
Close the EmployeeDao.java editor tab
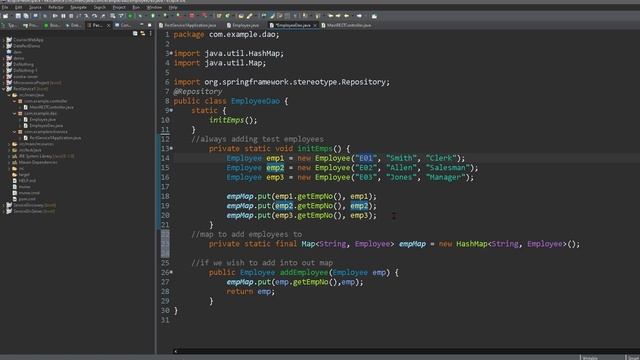(315, 25)
